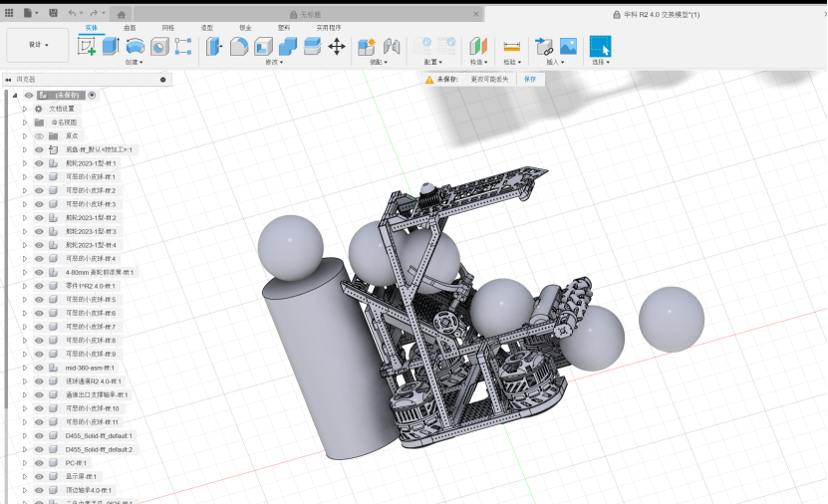Image resolution: width=828 pixels, height=504 pixels.
Task: Select the Extrude tool
Action: (111, 47)
